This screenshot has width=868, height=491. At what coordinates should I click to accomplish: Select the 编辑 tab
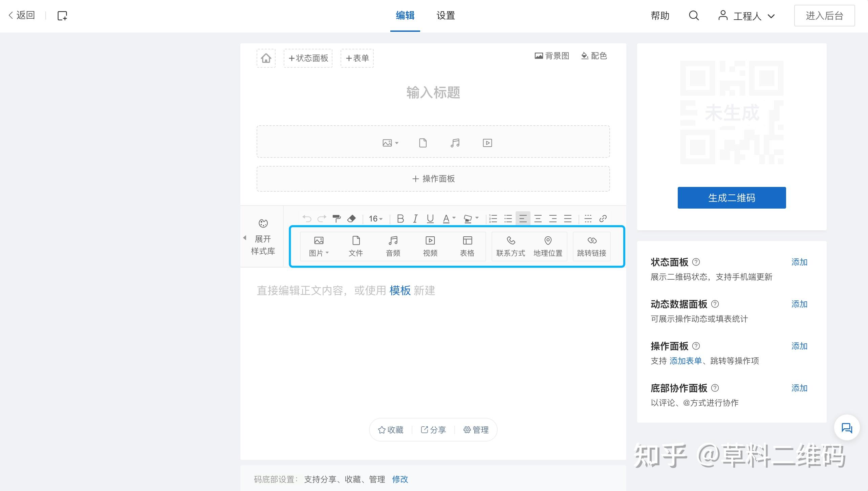(405, 16)
